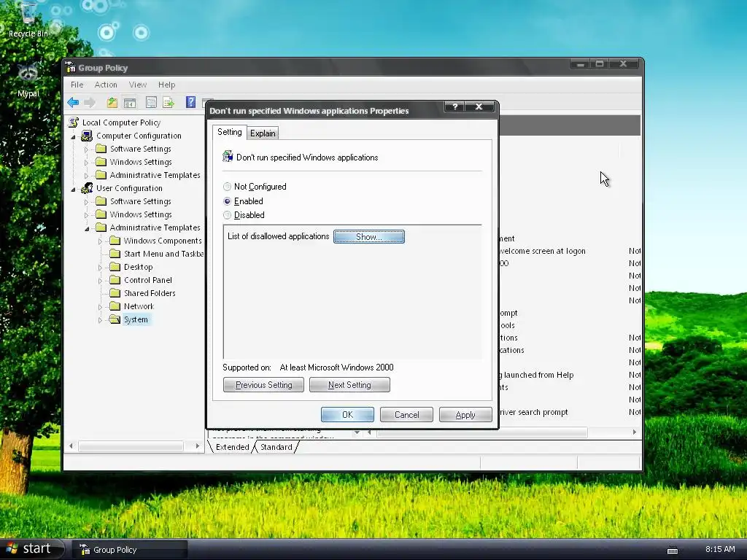Click the dialog's question mark help button

click(x=455, y=106)
